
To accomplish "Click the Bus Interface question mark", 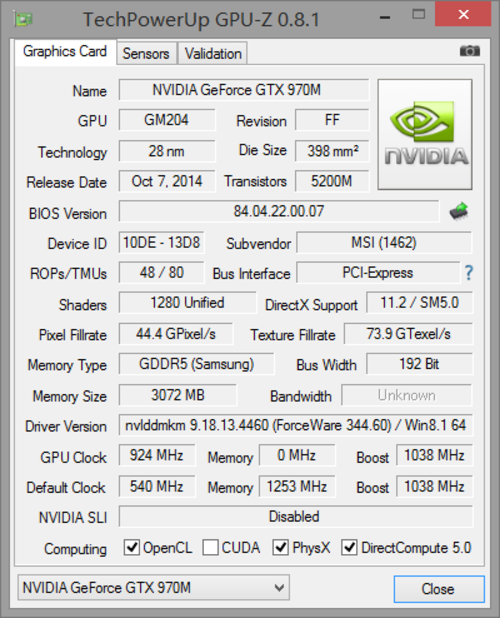I will tap(468, 273).
